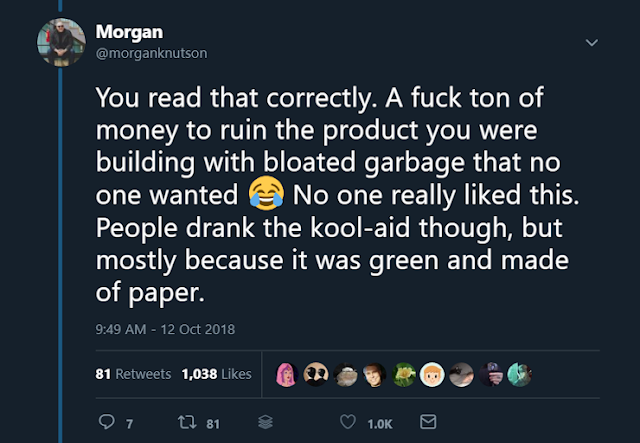Send tweet via the envelope message icon

[427, 424]
